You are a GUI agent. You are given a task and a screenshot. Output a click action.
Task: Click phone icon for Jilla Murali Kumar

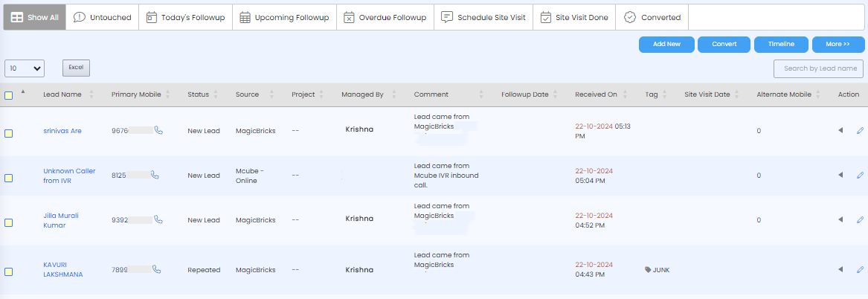coord(159,219)
